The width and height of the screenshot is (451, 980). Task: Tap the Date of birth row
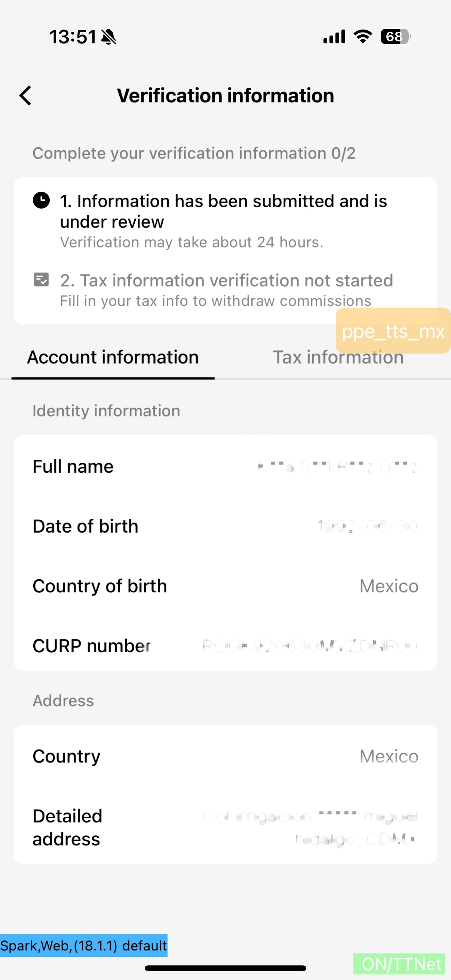225,526
